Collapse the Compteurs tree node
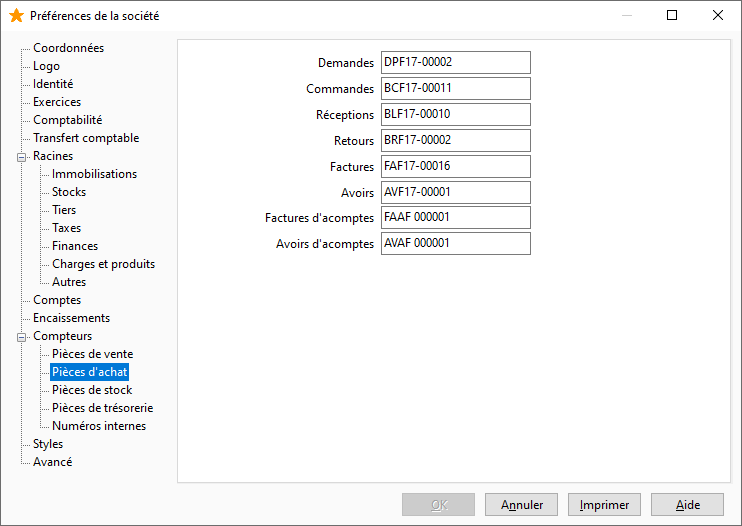 [21, 337]
